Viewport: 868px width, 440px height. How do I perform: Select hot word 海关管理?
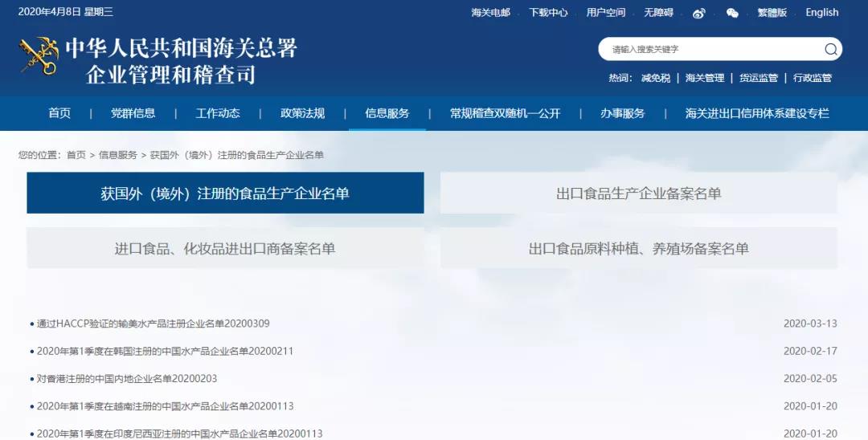pos(705,78)
